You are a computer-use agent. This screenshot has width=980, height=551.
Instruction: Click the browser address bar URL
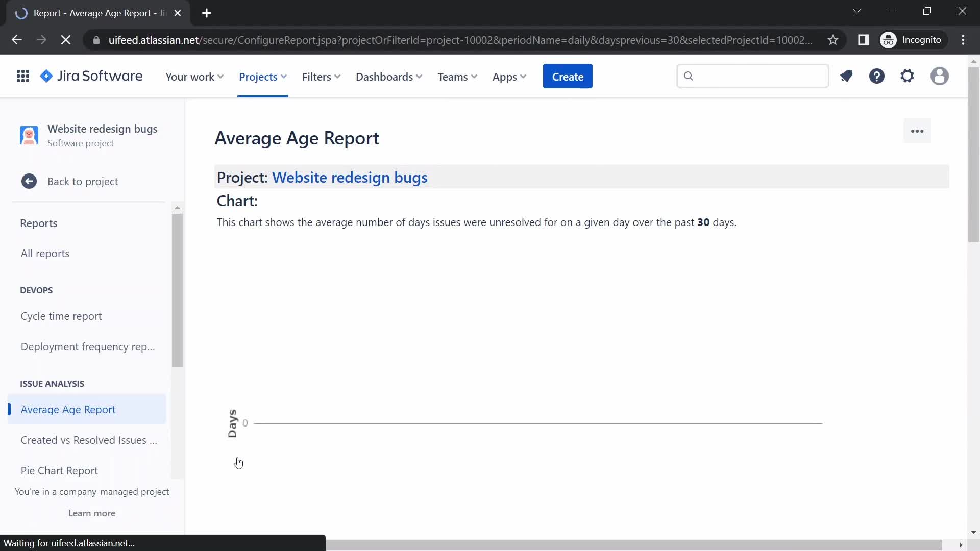(x=459, y=40)
